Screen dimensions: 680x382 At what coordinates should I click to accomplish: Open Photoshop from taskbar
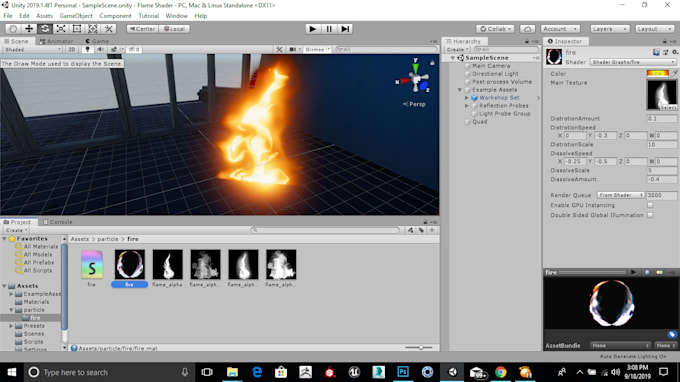(403, 372)
